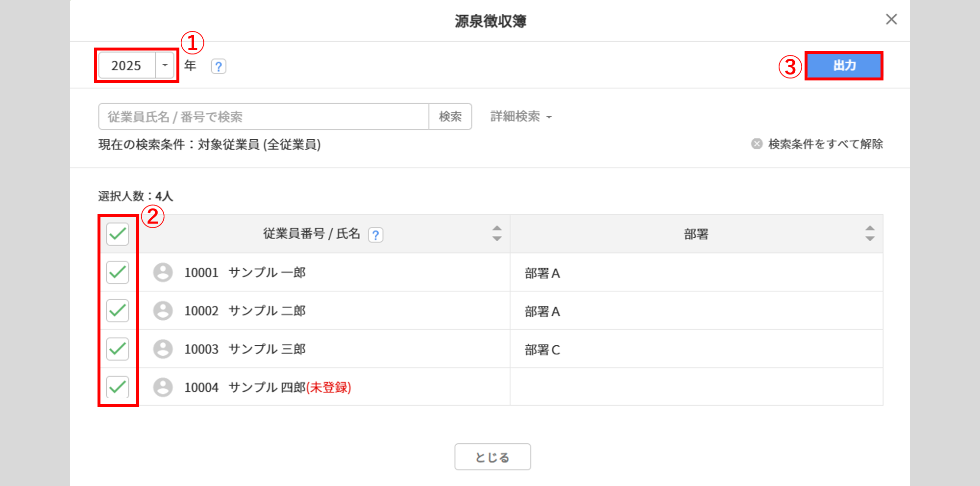Clear all filters via 検索条件をすべて解除
The width and height of the screenshot is (980, 486).
[818, 144]
